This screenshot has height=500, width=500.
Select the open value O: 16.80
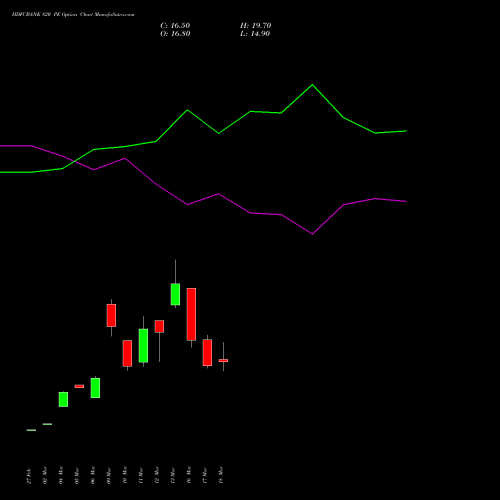(x=175, y=34)
